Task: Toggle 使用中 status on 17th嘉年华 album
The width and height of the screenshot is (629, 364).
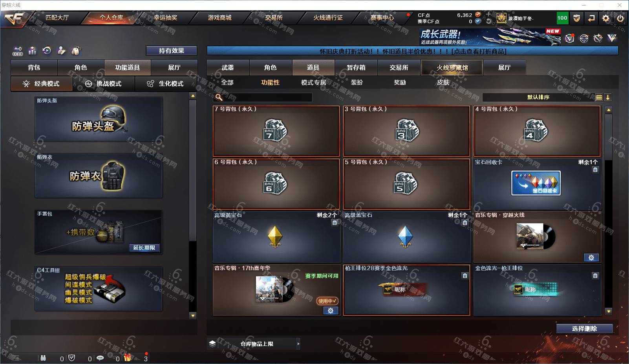Action: (x=327, y=301)
